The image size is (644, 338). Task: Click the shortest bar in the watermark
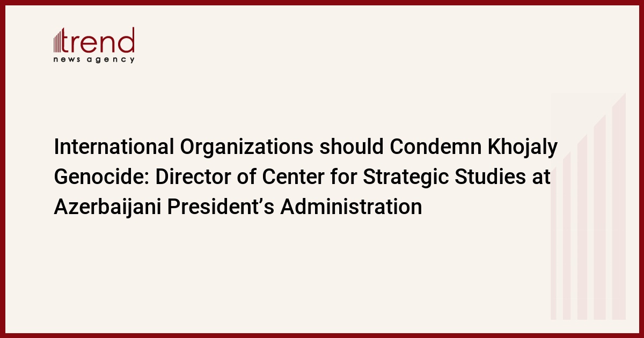(x=553, y=244)
